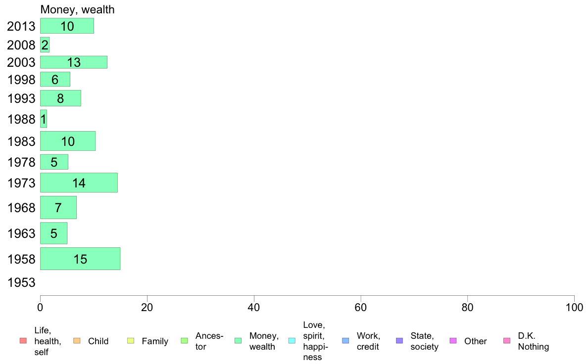The height and width of the screenshot is (364, 588).
Task: Click the Money, wealth legend swatch
Action: 238,341
